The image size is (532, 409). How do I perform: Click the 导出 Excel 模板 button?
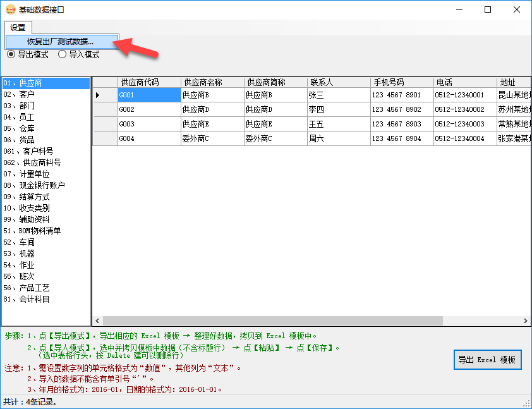click(487, 360)
